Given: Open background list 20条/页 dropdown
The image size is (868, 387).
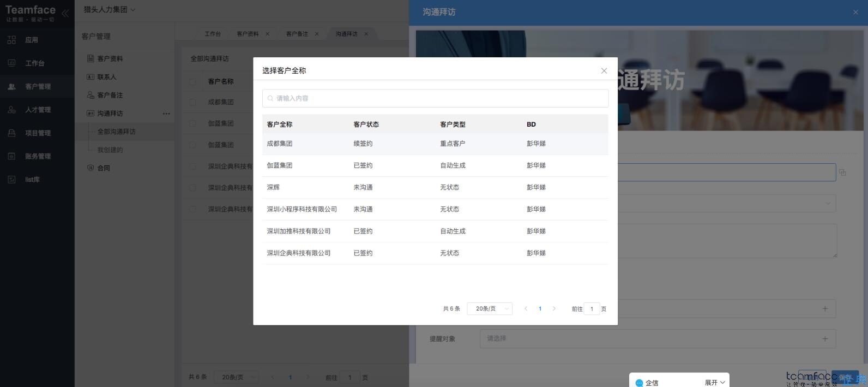Looking at the screenshot, I should tap(237, 377).
